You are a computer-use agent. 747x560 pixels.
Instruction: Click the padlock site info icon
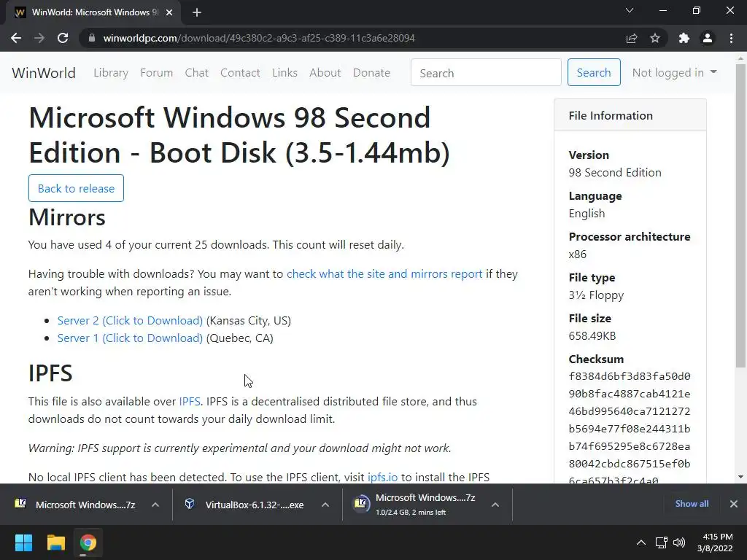click(92, 38)
